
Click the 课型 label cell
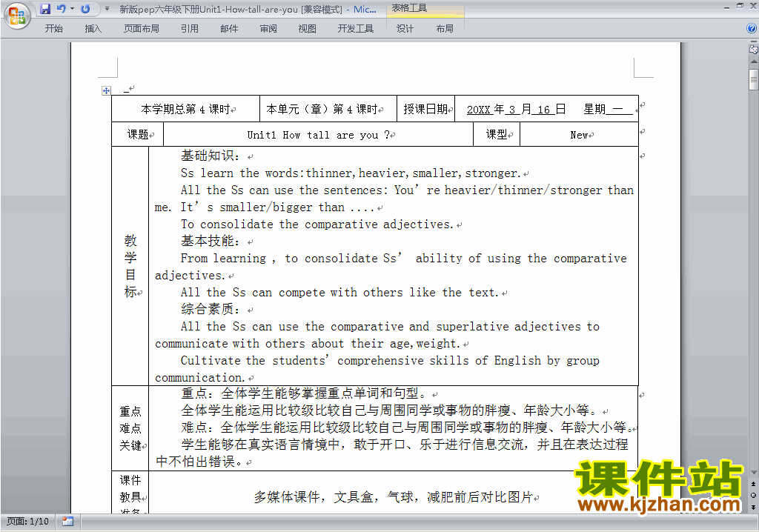click(497, 134)
